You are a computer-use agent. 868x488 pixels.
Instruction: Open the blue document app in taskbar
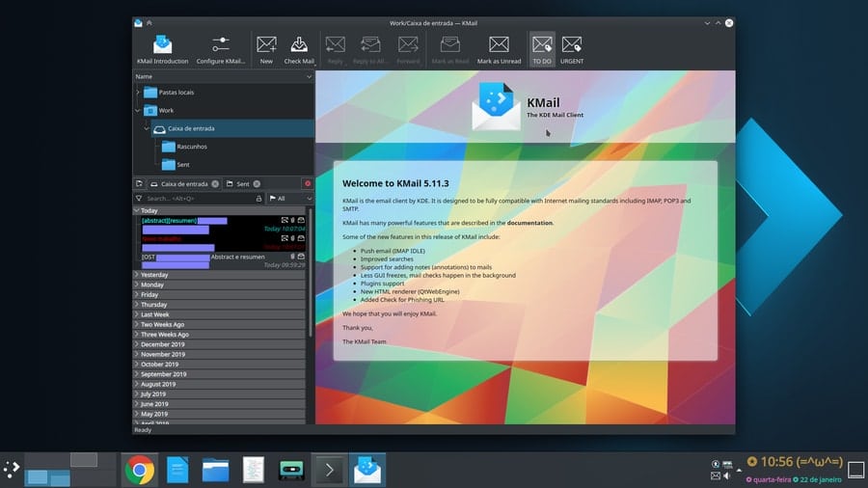177,470
